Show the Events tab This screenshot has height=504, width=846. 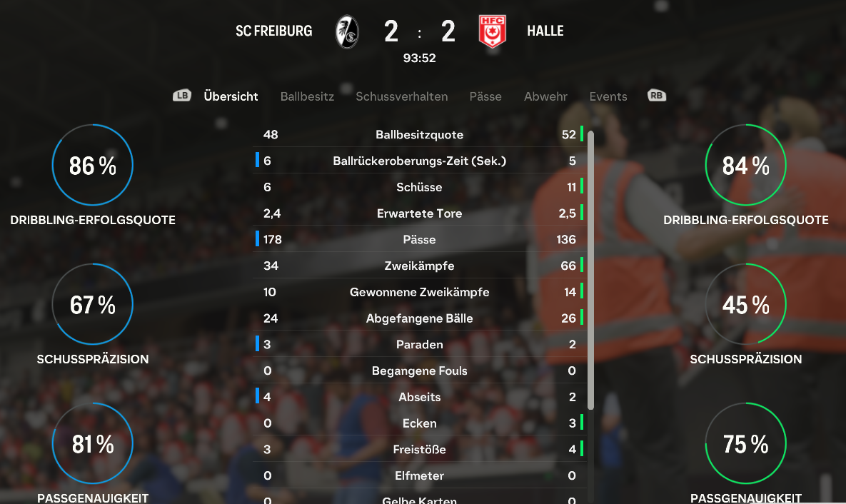click(608, 96)
